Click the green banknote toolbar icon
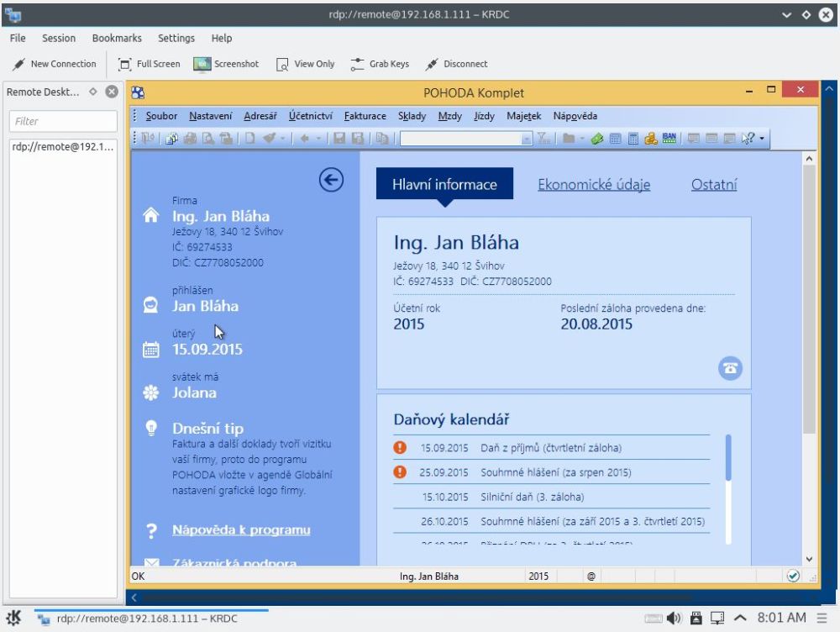Viewport: 840px width, 632px height. pos(597,139)
